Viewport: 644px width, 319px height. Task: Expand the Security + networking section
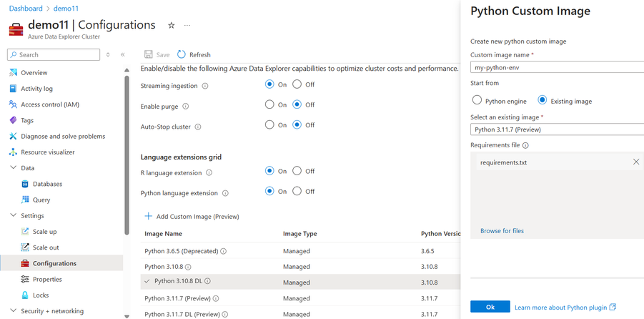pos(12,311)
